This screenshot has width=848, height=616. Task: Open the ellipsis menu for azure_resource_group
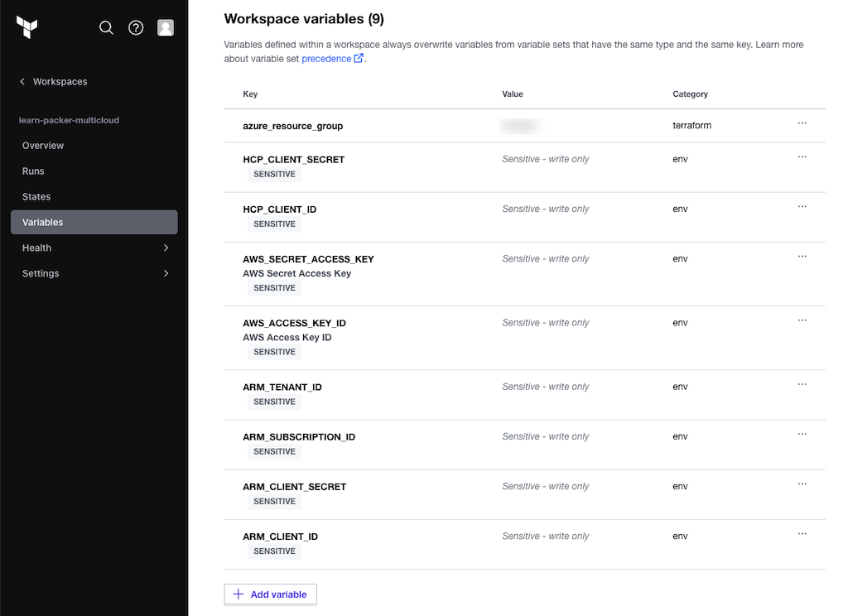point(802,123)
